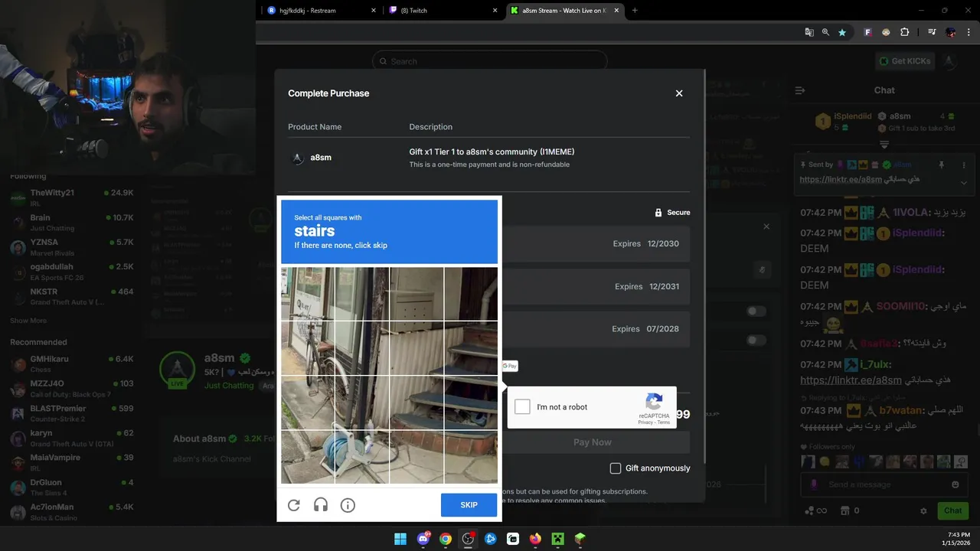Check the I'm not a robot box
Viewport: 980px width, 551px height.
click(x=522, y=407)
